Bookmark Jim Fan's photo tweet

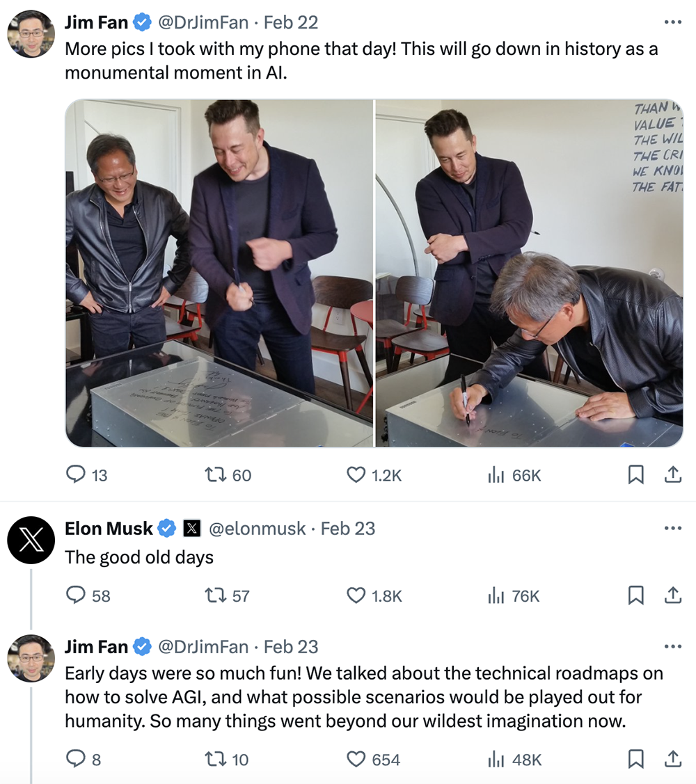(635, 475)
